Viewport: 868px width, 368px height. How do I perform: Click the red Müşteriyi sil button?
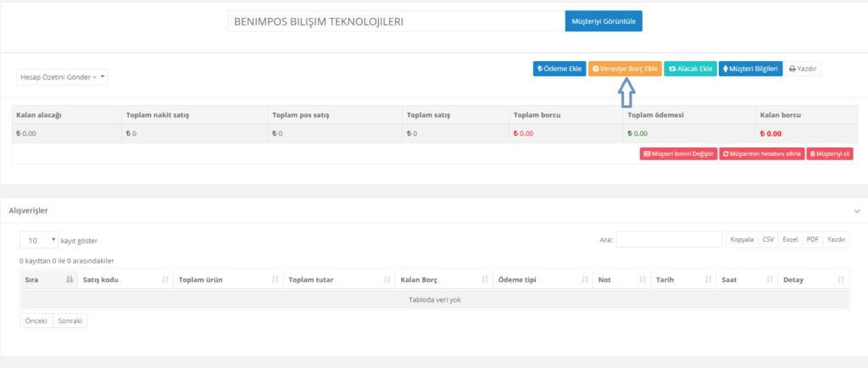pyautogui.click(x=830, y=153)
